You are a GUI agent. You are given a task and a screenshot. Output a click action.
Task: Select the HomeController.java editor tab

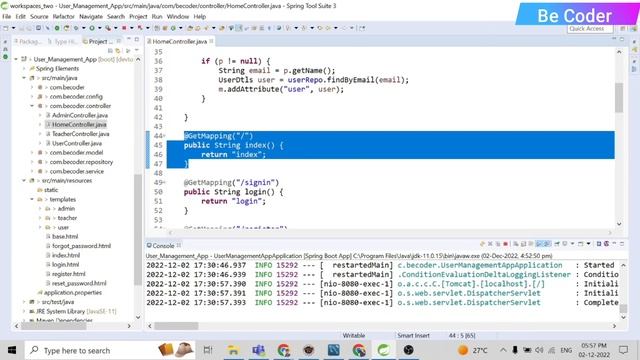click(180, 41)
